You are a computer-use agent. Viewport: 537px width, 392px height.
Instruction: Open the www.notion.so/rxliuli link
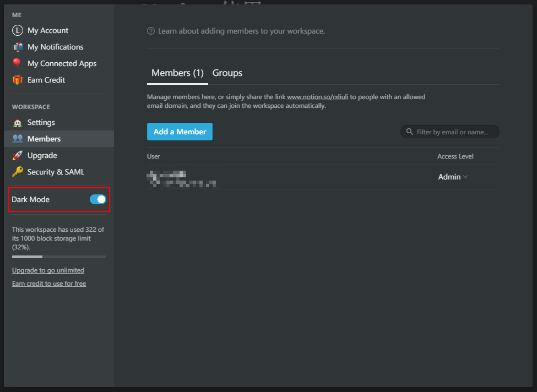pos(317,97)
